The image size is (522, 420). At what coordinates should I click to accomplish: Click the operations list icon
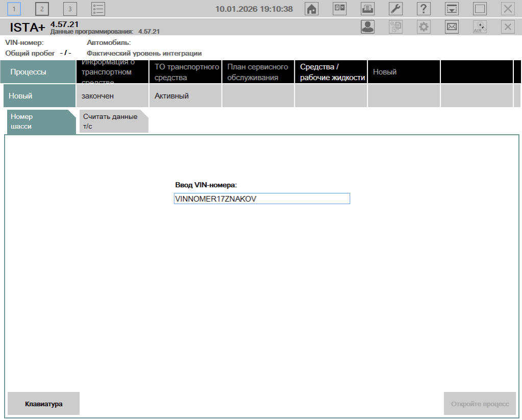[x=98, y=9]
